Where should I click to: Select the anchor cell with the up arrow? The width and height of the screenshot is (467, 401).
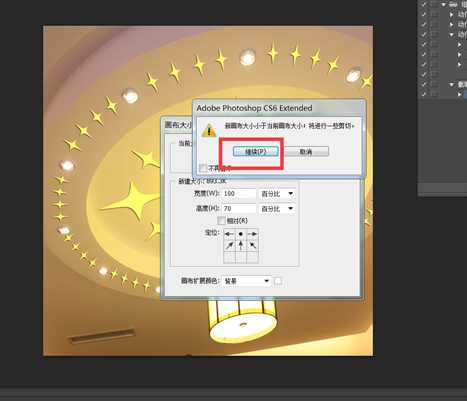click(241, 246)
